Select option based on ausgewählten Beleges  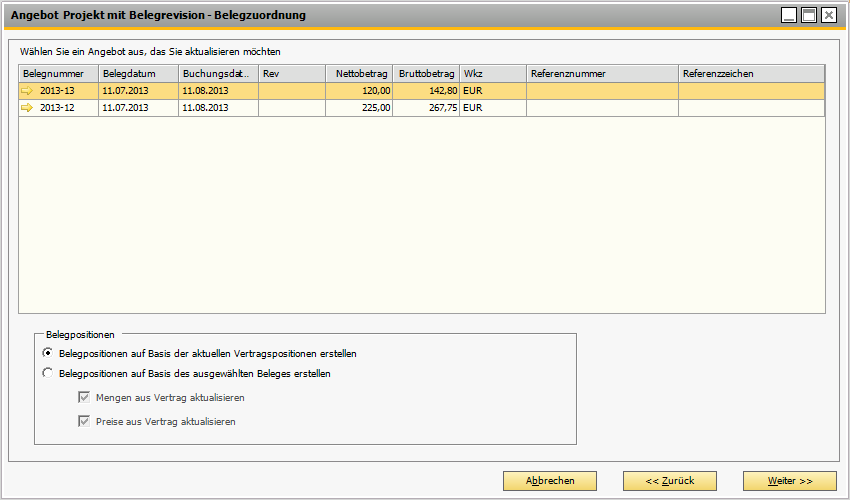(47, 374)
